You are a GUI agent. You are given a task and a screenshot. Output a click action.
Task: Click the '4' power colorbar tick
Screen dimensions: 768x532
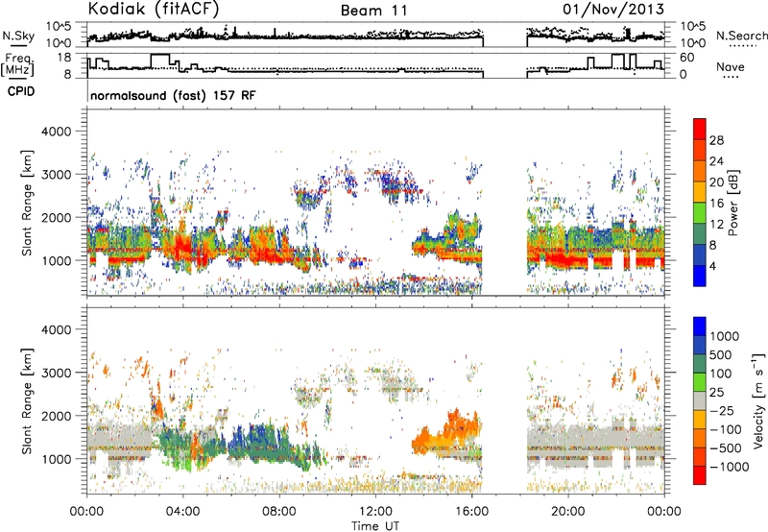point(712,266)
